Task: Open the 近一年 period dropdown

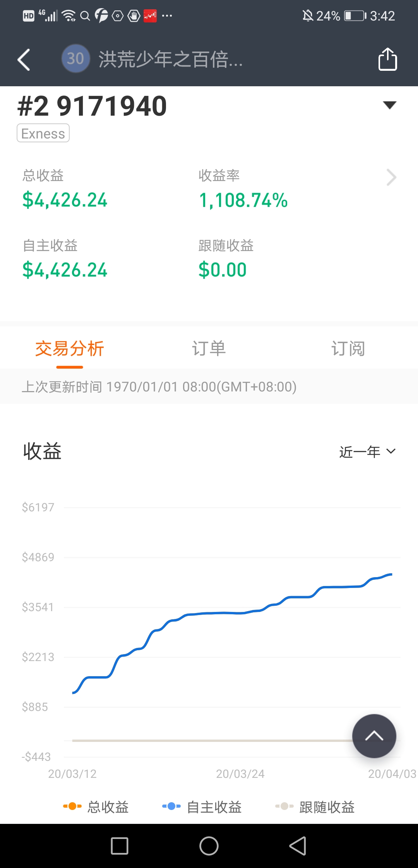Action: 367,451
